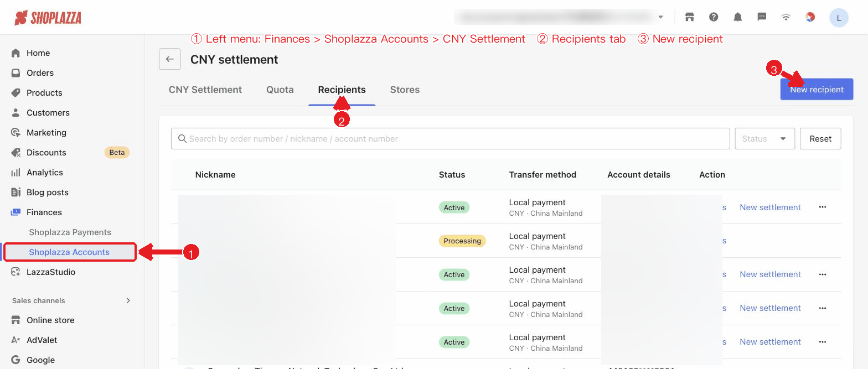Click the Action column header
The image size is (868, 369).
pyautogui.click(x=712, y=175)
